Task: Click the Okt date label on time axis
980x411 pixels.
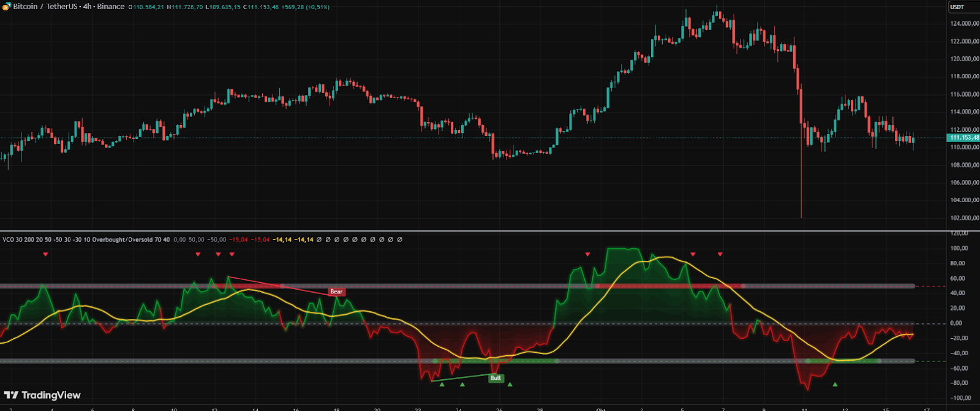Action: (x=601, y=409)
